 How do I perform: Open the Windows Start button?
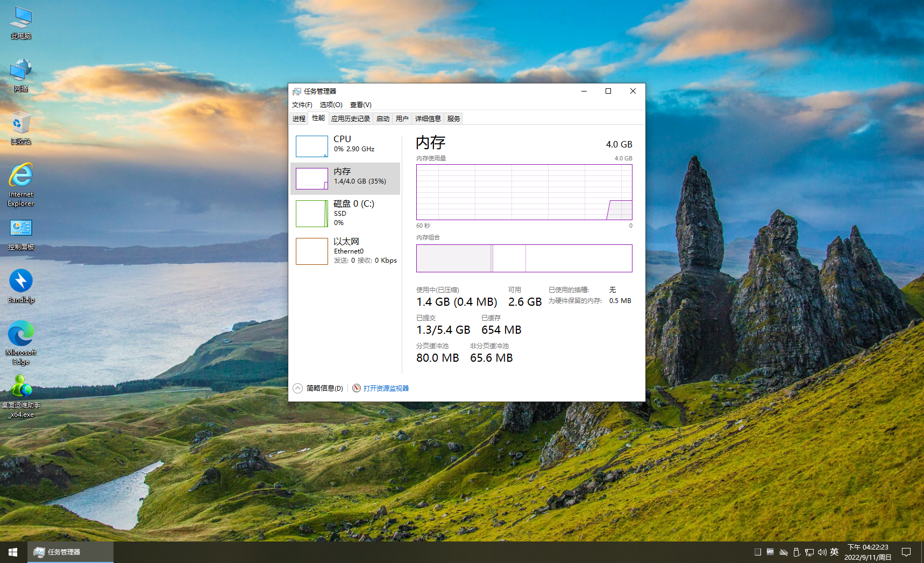pyautogui.click(x=13, y=552)
